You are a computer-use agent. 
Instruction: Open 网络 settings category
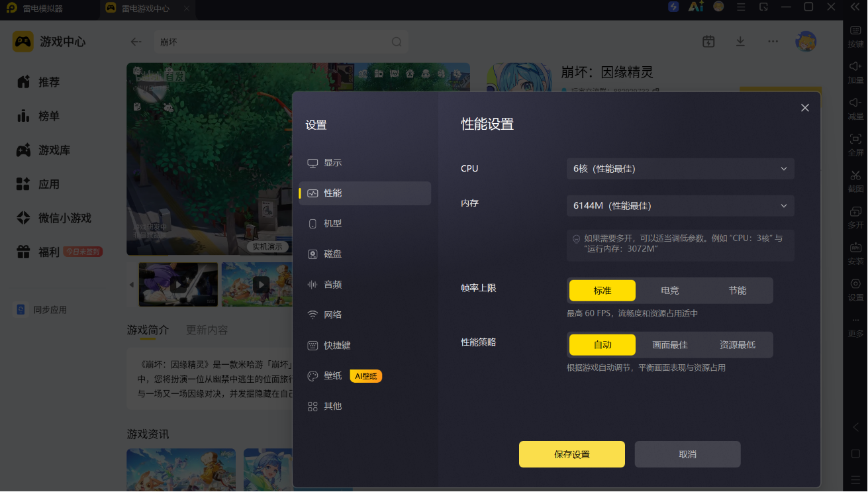(x=365, y=315)
